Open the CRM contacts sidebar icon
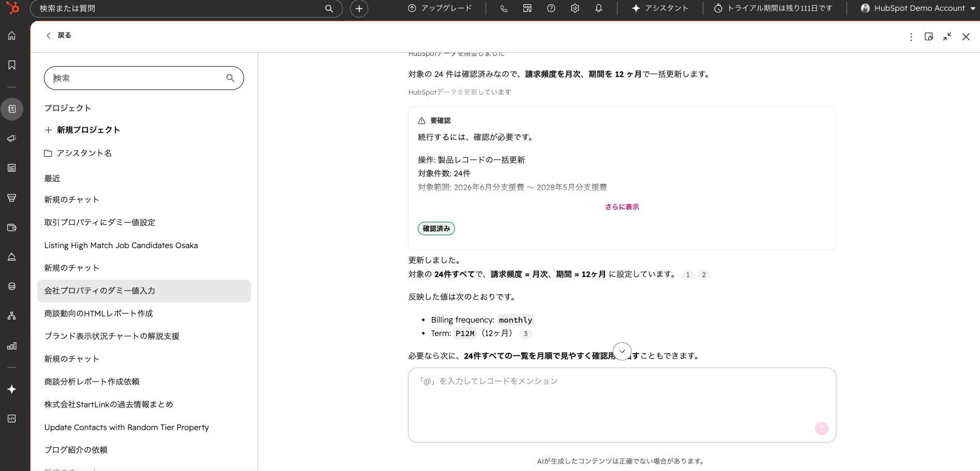This screenshot has width=980, height=471. tap(12, 109)
